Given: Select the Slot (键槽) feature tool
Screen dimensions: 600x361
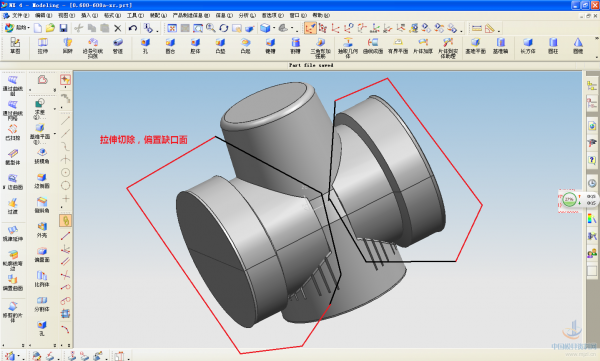Looking at the screenshot, I should (270, 46).
